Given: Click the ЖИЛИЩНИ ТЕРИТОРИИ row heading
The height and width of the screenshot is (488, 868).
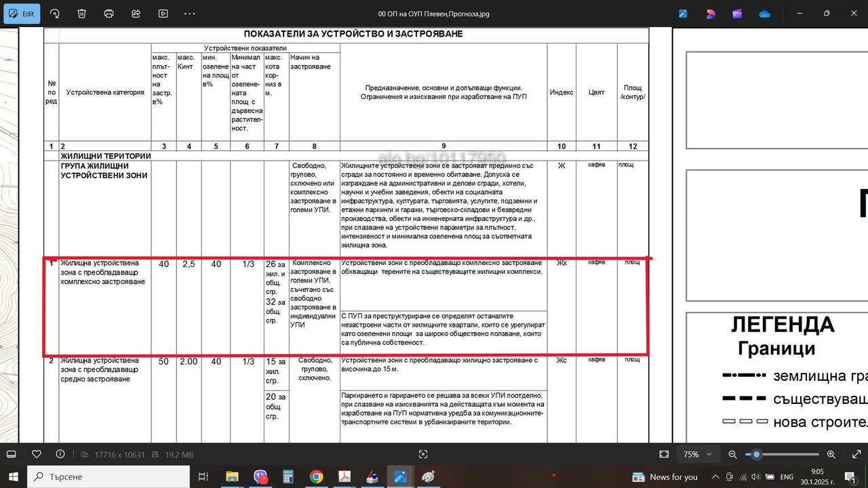Looking at the screenshot, I should [106, 156].
